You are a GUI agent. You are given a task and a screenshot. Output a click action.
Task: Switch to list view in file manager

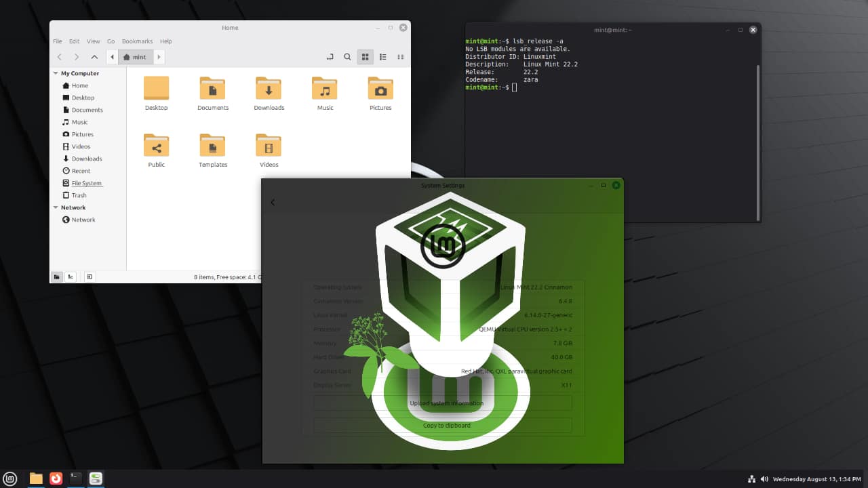[383, 57]
